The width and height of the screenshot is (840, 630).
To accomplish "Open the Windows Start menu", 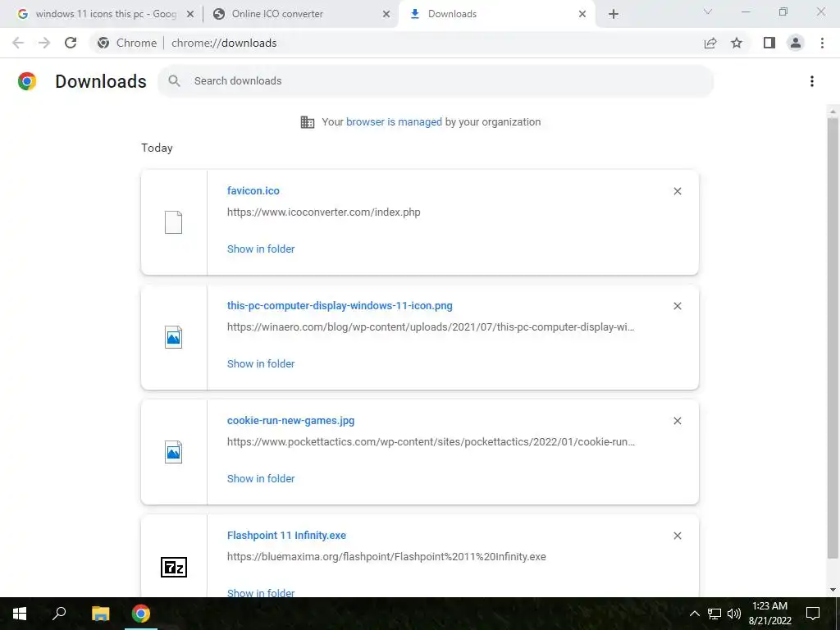I will [20, 614].
